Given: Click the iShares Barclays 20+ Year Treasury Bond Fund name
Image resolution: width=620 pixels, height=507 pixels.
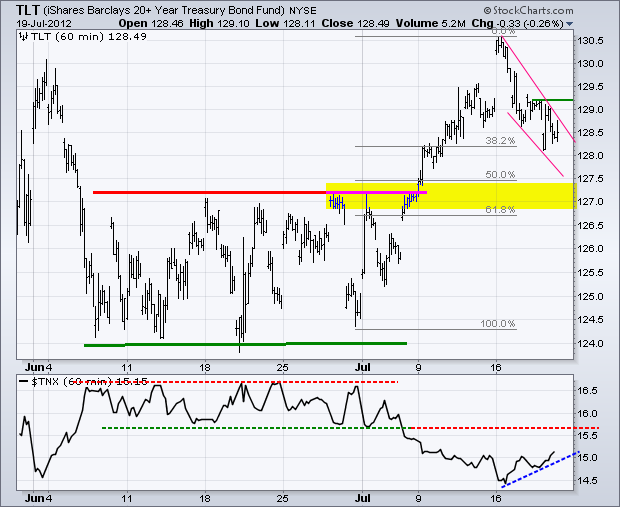Looking at the screenshot, I should [163, 10].
